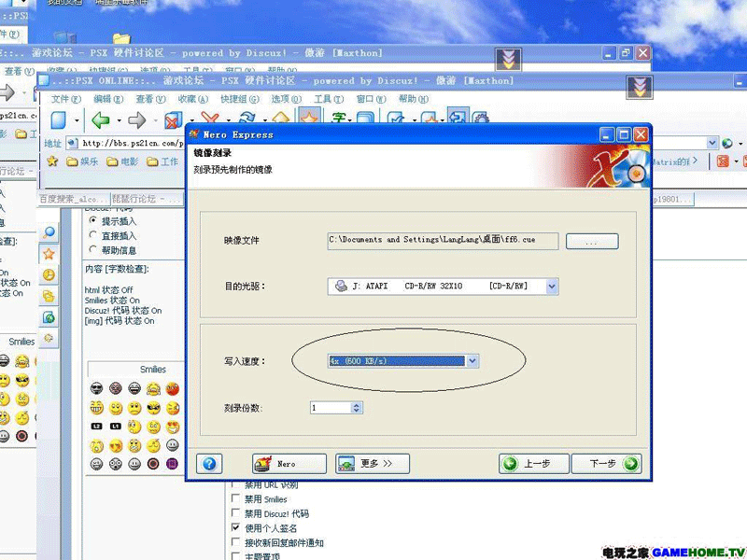Open the 窗口(W) menu
747x560 pixels.
371,99
